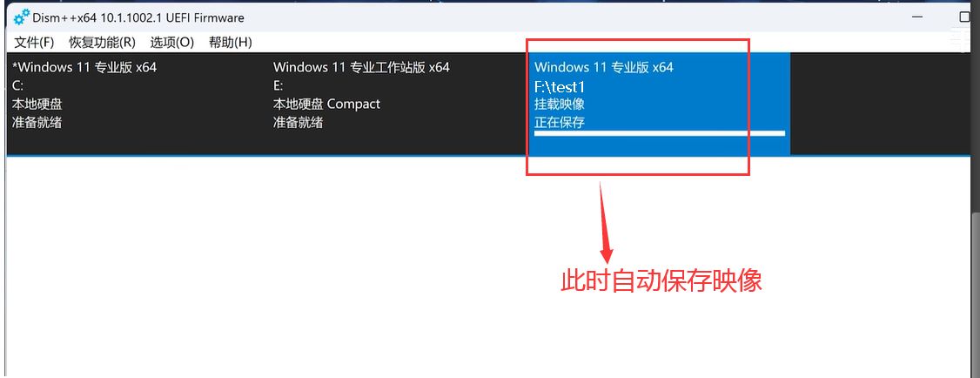Click the Dism++ gear icon in title bar
Image resolution: width=980 pixels, height=378 pixels.
22,17
